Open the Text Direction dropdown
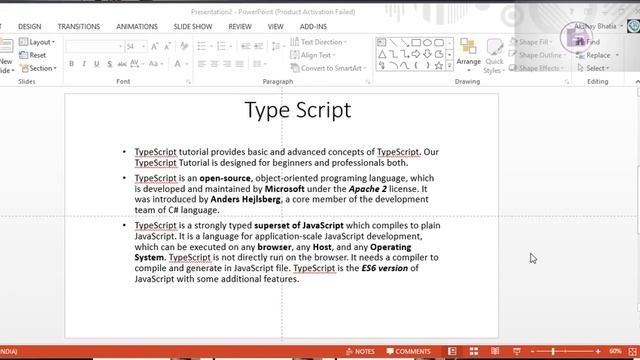 pyautogui.click(x=318, y=42)
